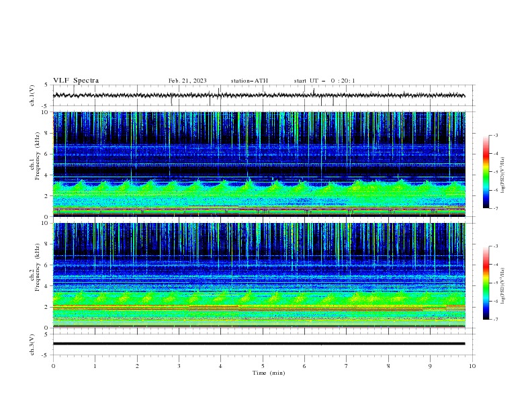
Task: Click tick label "9" on the Time axis
Action: pyautogui.click(x=430, y=366)
